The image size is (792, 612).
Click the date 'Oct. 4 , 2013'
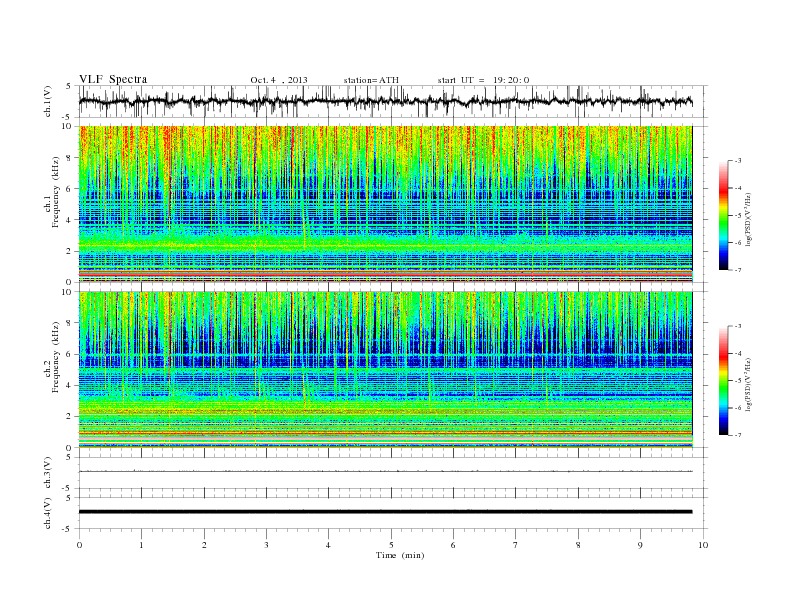click(x=279, y=80)
